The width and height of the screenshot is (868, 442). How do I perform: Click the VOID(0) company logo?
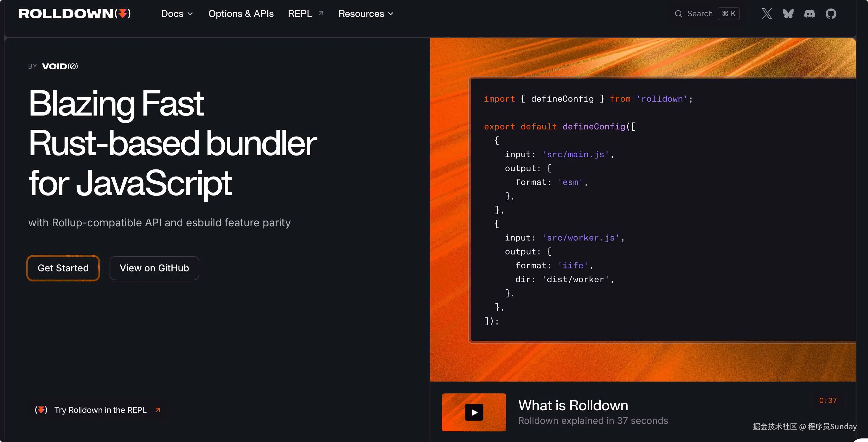point(60,66)
